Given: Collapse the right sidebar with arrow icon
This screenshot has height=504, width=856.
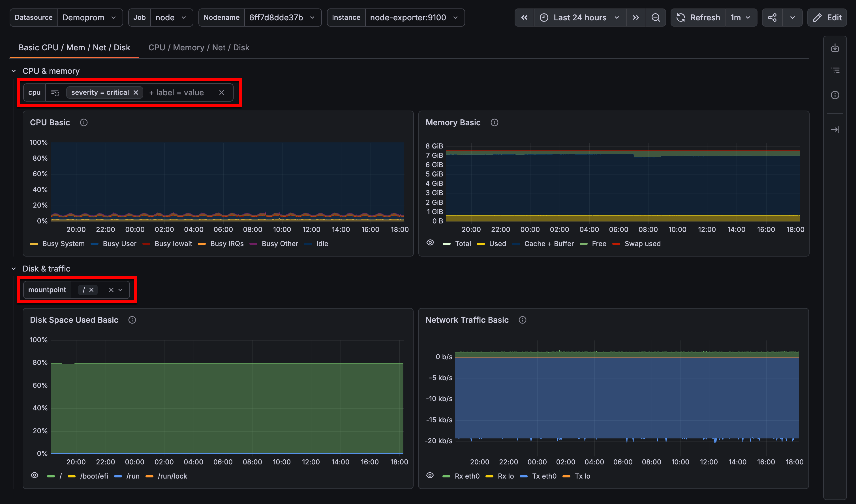Looking at the screenshot, I should (834, 130).
